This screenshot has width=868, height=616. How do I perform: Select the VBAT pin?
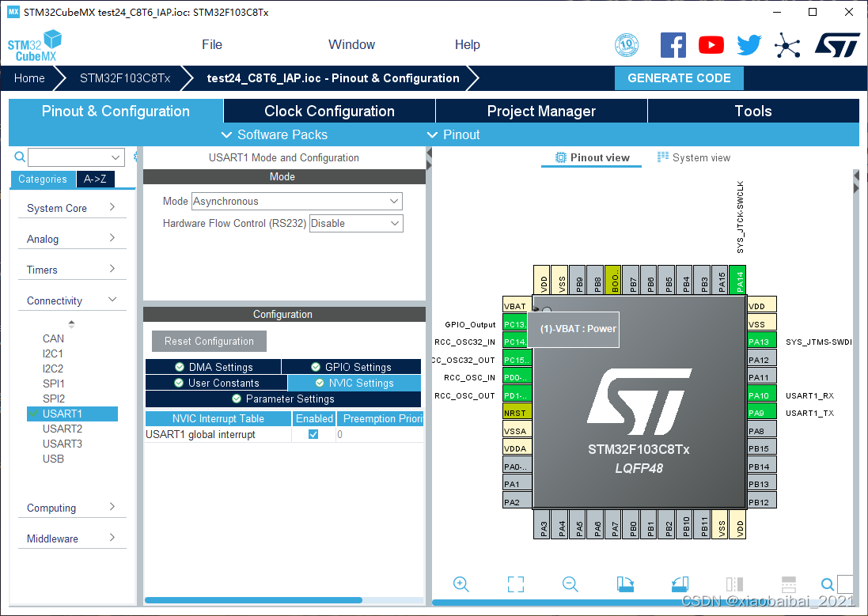point(517,305)
